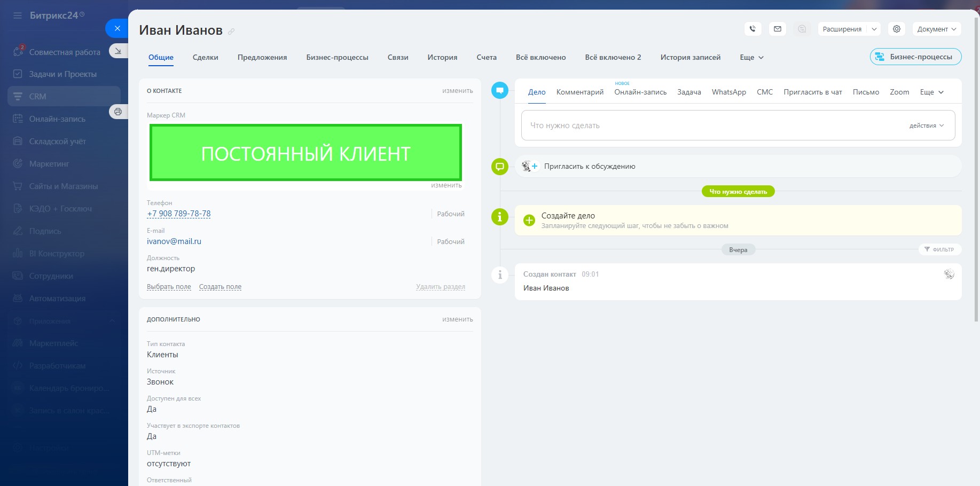The image size is (980, 486).
Task: Click the copy link icon beside contact name
Action: click(x=231, y=32)
